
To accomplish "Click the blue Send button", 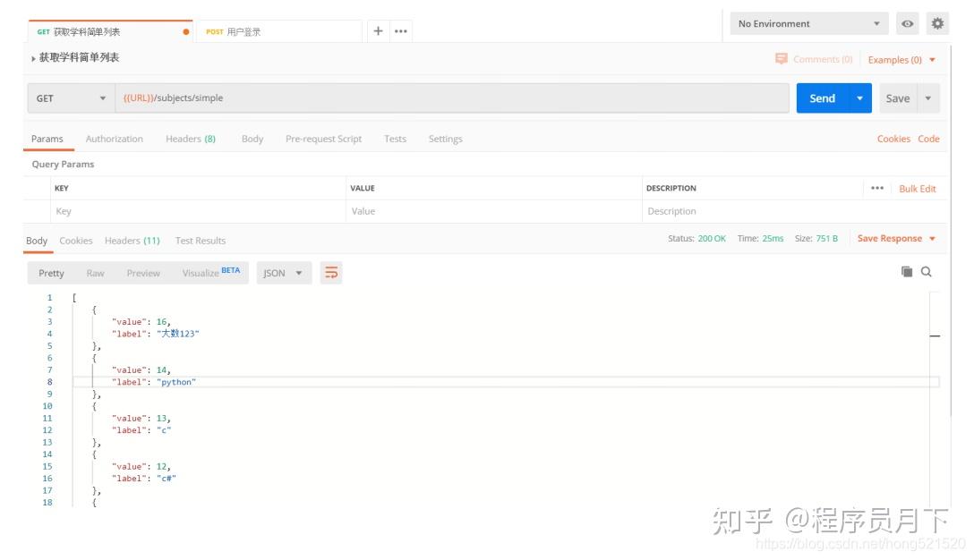I will (x=823, y=98).
